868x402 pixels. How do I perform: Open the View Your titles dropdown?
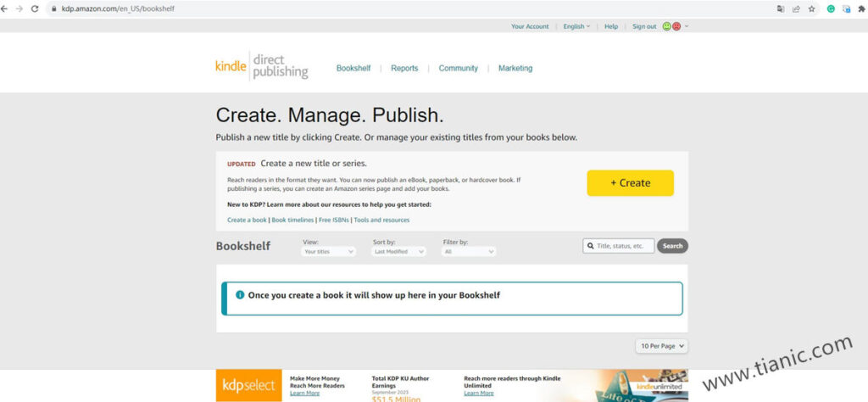(329, 251)
